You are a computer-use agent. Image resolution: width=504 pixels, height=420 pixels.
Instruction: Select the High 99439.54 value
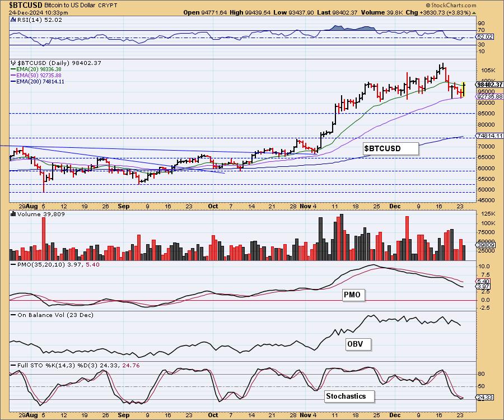250,12
